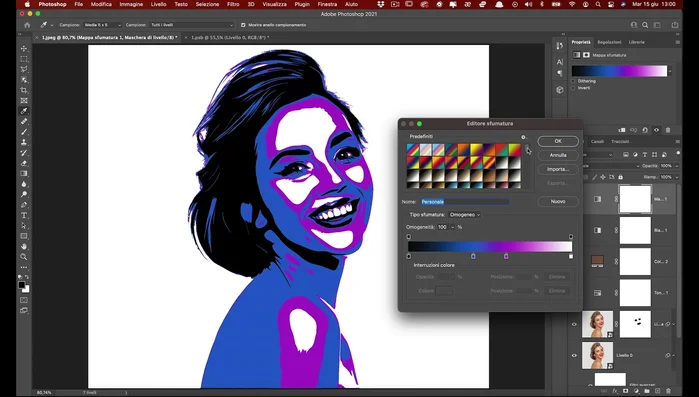Toggle visibility of smart object copy layer
The width and height of the screenshot is (699, 397).
[574, 324]
